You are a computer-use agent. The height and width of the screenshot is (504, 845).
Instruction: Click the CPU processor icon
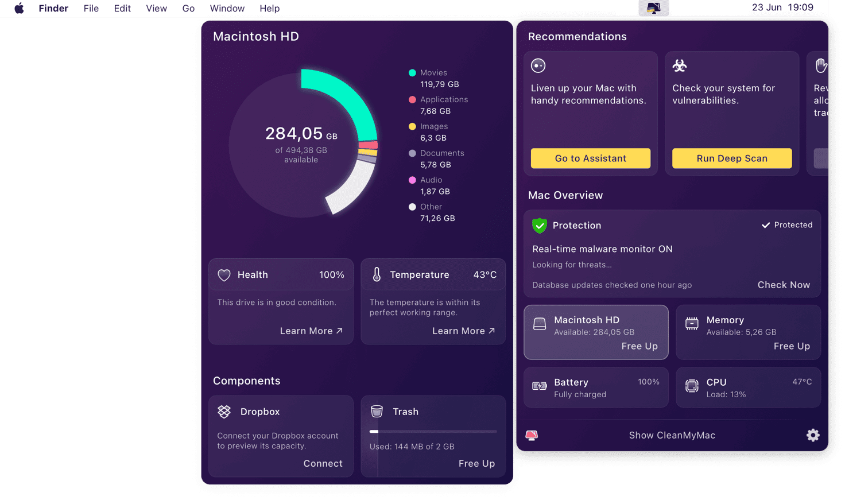692,386
